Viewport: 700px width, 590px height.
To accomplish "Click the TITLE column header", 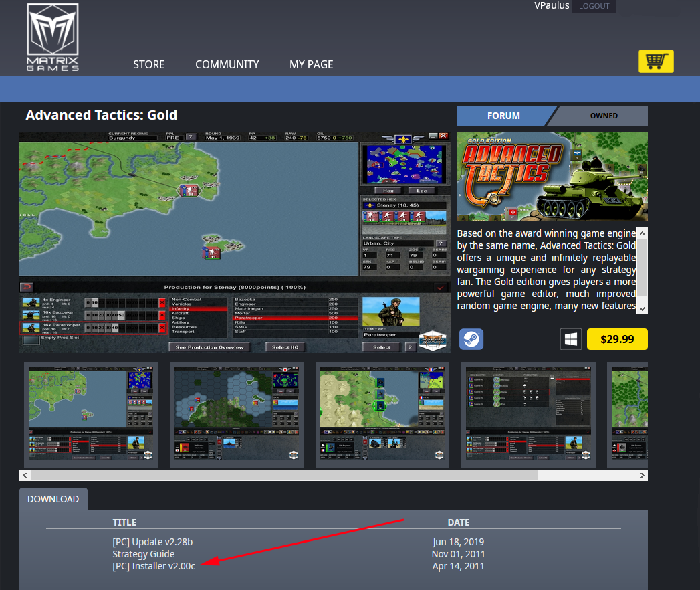I will (x=124, y=522).
